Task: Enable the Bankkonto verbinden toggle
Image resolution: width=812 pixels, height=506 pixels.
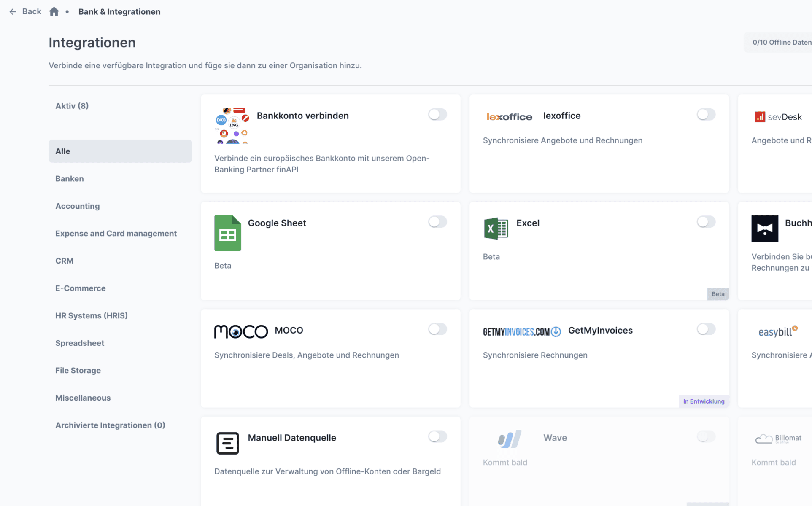Action: click(x=437, y=115)
